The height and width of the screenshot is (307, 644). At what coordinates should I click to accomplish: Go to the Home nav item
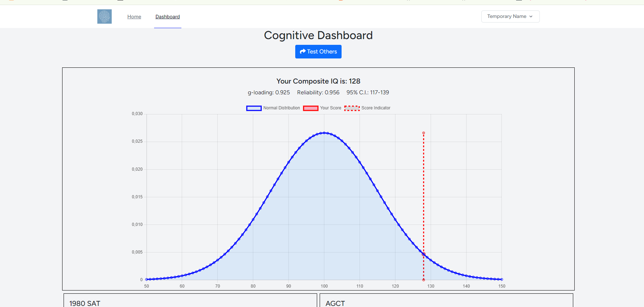[134, 16]
